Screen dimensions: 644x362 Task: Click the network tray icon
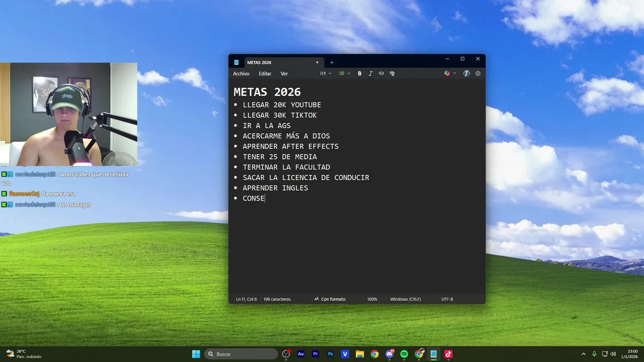(x=605, y=354)
